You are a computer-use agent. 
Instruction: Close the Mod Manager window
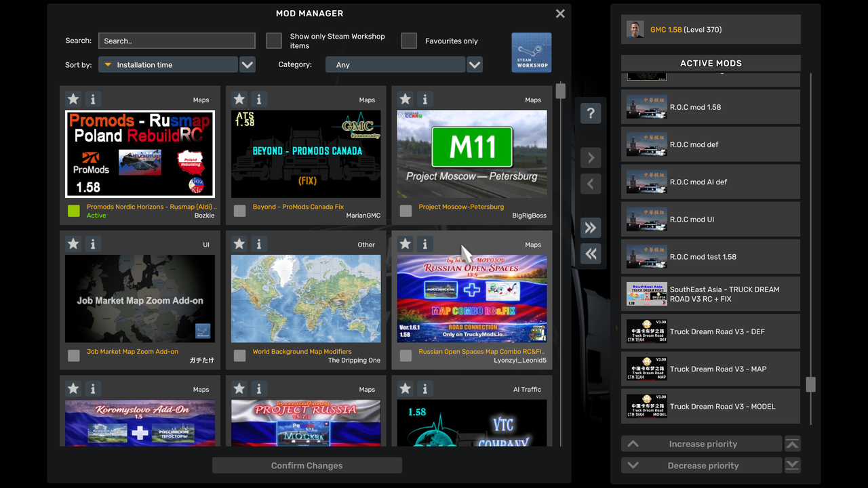point(560,14)
